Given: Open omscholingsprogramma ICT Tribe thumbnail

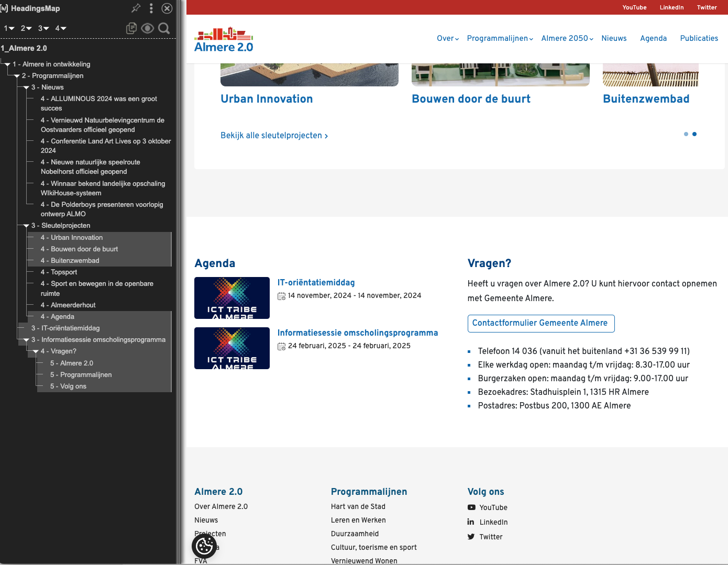Looking at the screenshot, I should pyautogui.click(x=232, y=348).
